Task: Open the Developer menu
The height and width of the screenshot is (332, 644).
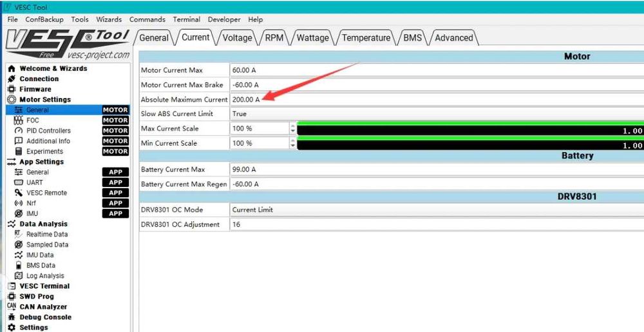Action: [224, 19]
